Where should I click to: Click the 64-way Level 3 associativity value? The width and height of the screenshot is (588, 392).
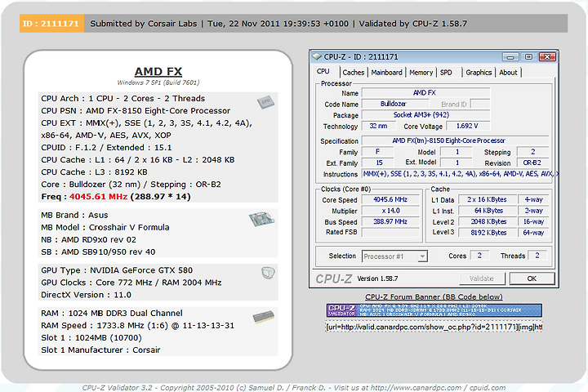(533, 233)
